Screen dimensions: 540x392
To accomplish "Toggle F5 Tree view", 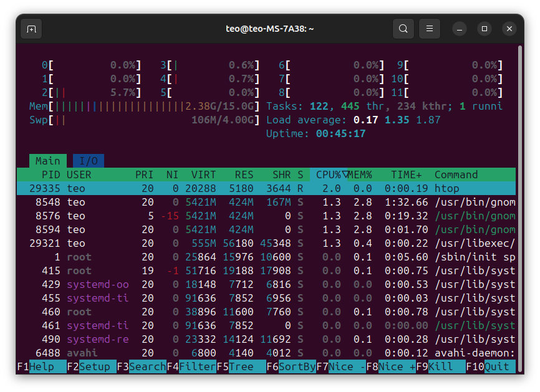I will 241,366.
